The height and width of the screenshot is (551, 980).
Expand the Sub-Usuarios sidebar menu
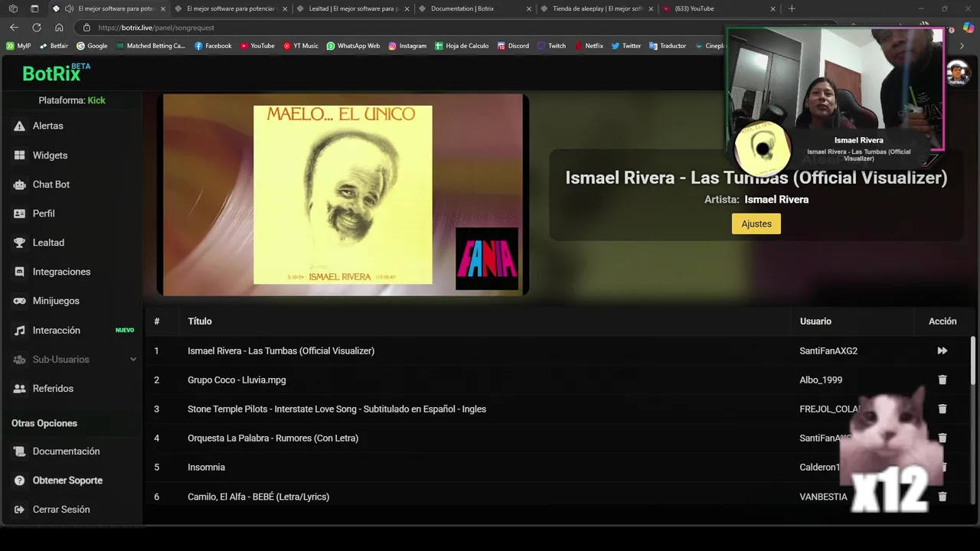(x=74, y=359)
